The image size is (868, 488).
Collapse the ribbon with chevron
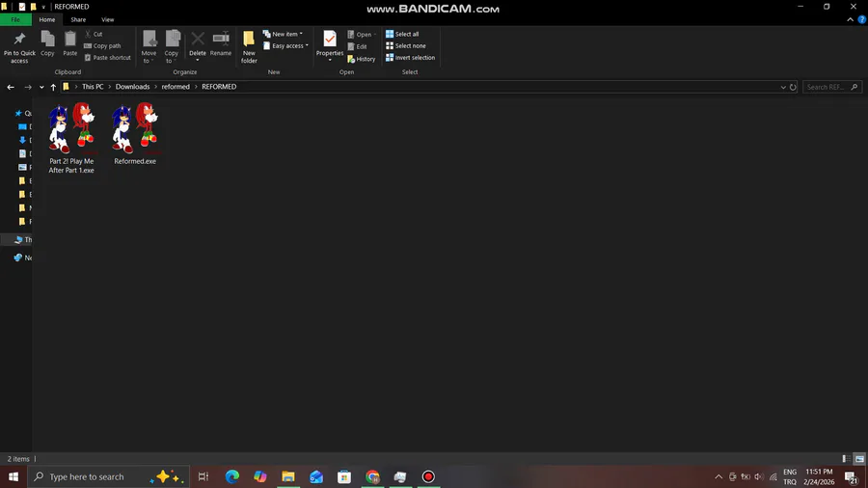(x=851, y=19)
